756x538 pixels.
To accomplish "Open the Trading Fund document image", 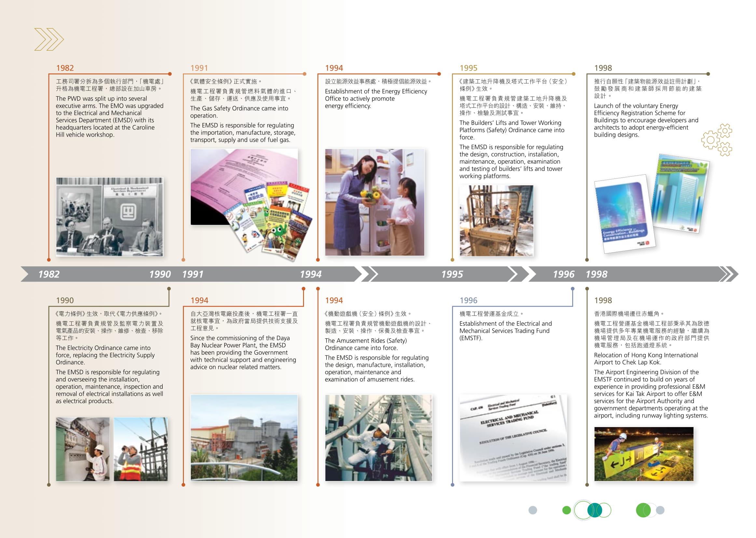I will (x=513, y=437).
